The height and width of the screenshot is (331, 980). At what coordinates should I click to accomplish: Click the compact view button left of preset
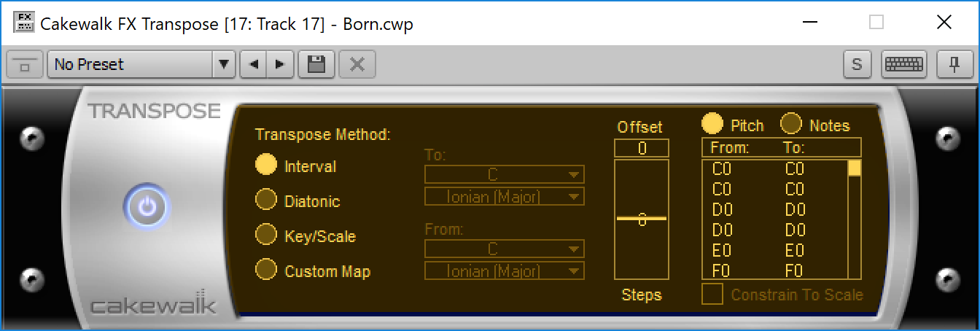tap(25, 65)
